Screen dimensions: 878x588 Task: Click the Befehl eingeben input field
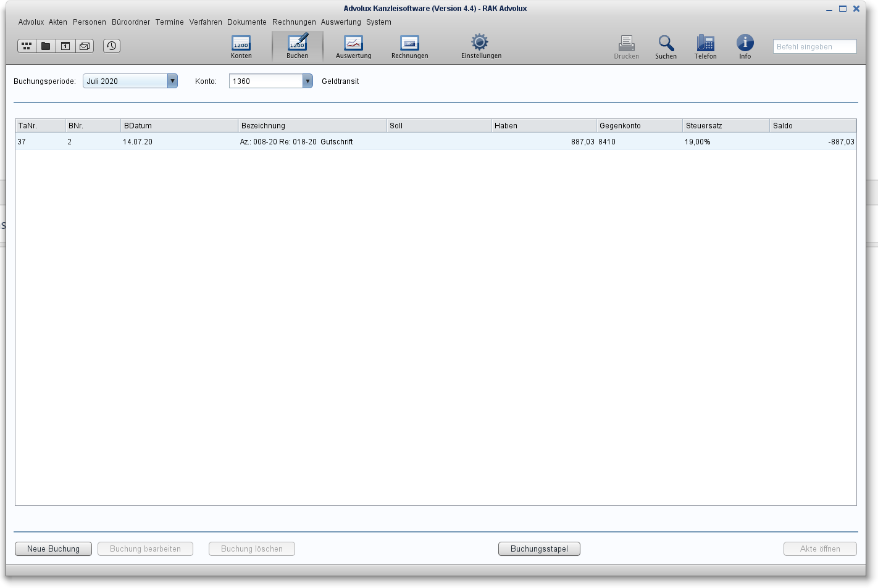814,46
